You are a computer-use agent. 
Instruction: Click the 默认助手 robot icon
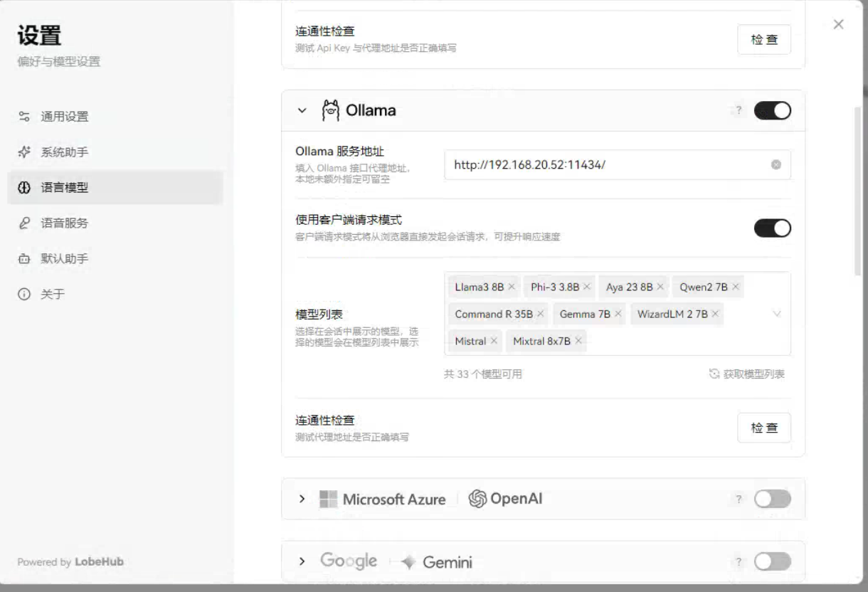[x=23, y=259]
